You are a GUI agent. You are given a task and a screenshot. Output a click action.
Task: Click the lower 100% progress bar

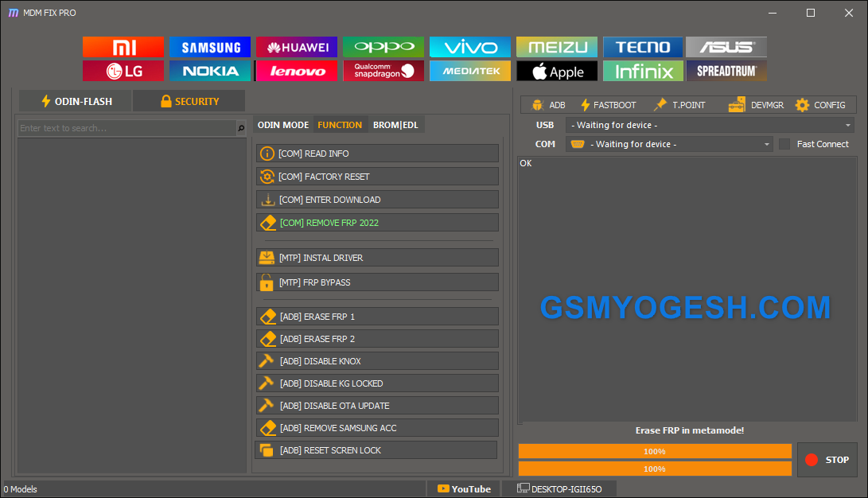654,469
